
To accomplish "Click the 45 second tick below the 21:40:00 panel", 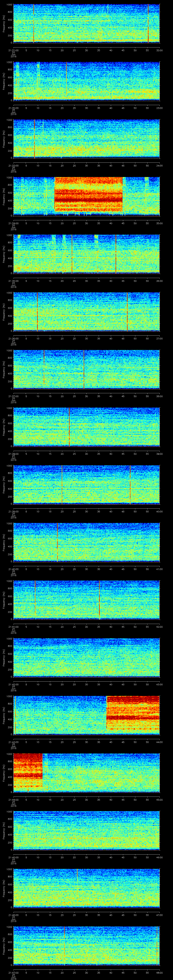I will [123, 569].
